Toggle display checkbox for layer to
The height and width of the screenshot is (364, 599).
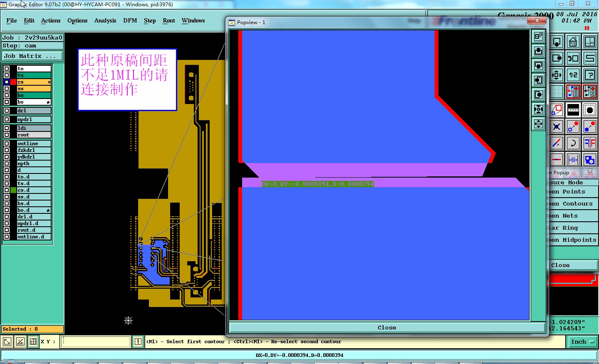[7, 69]
